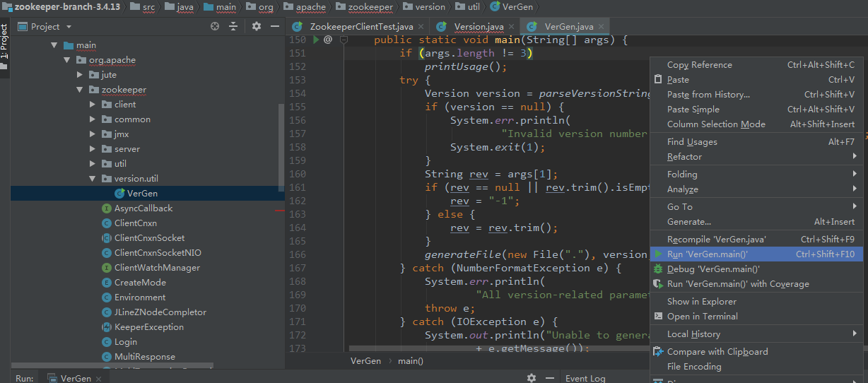Expand the client package
868x383 pixels.
click(x=93, y=105)
